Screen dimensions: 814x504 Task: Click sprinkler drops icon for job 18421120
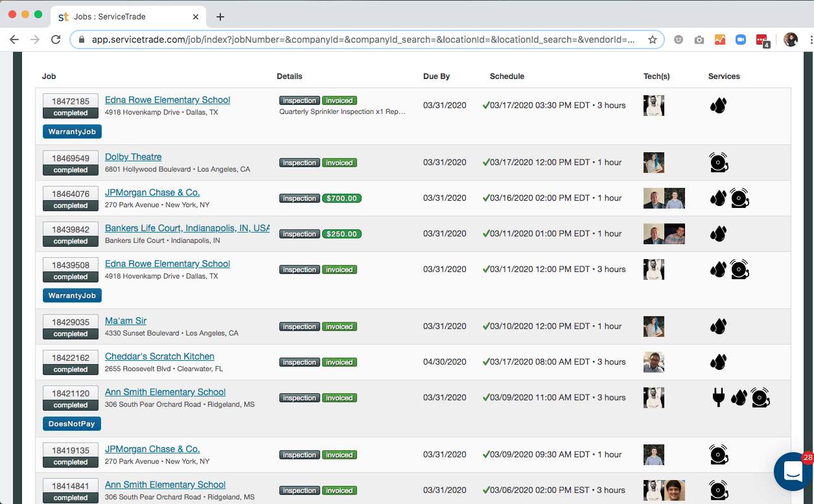click(739, 397)
